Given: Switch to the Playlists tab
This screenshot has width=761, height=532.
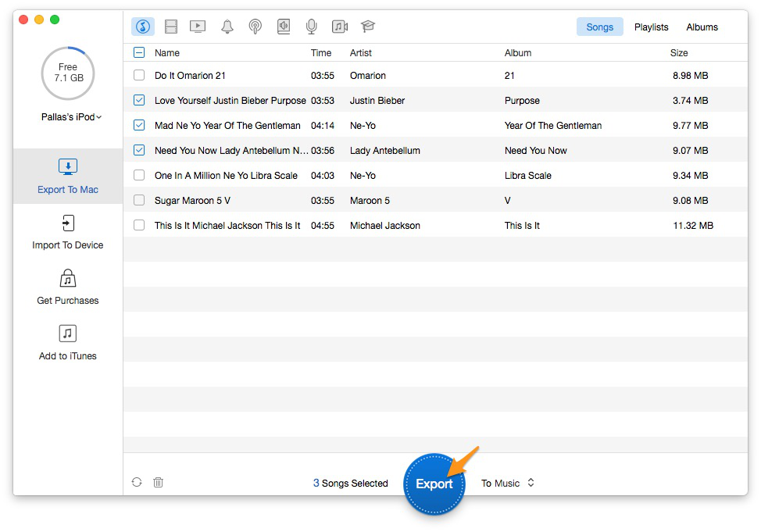Looking at the screenshot, I should (x=652, y=27).
